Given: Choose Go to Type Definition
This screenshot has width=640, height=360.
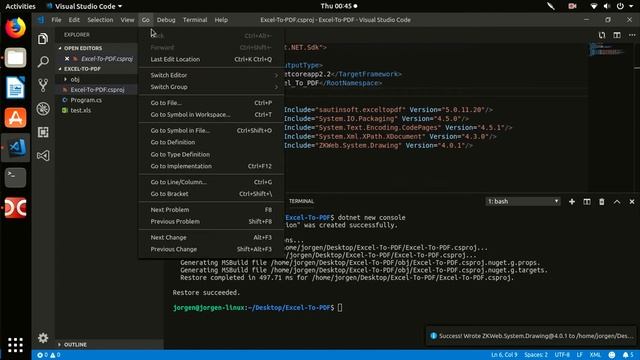Looking at the screenshot, I should click(211, 154).
